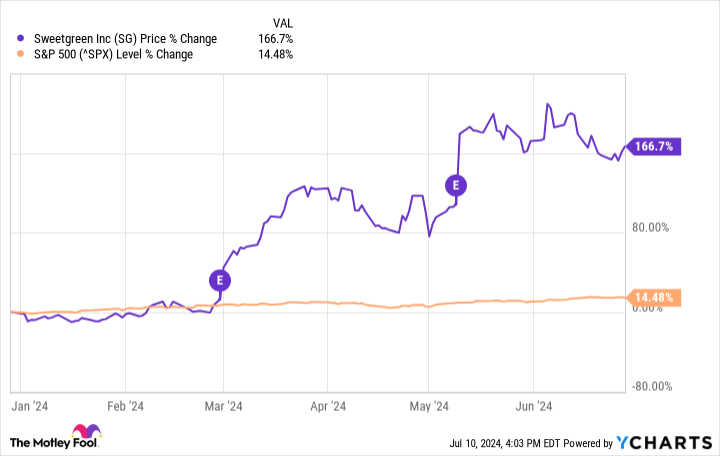Image resolution: width=720 pixels, height=456 pixels.
Task: Click the orange S&P 500 legend dot
Action: tap(22, 54)
